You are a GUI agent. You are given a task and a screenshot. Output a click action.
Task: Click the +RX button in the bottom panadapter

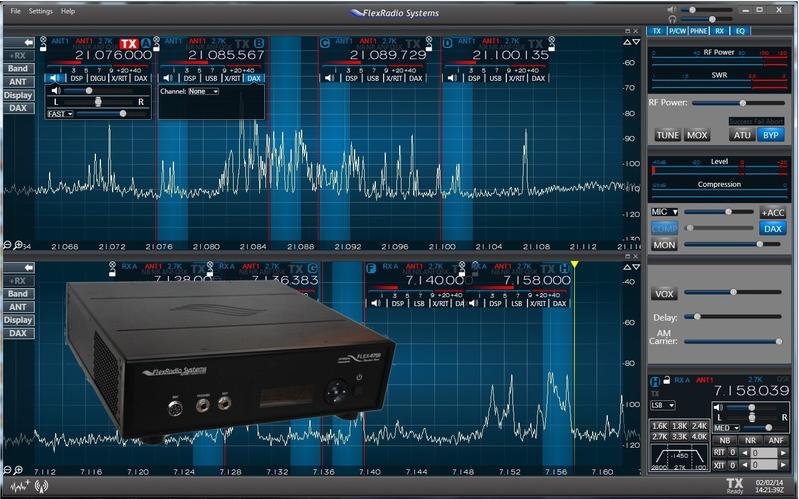(18, 280)
